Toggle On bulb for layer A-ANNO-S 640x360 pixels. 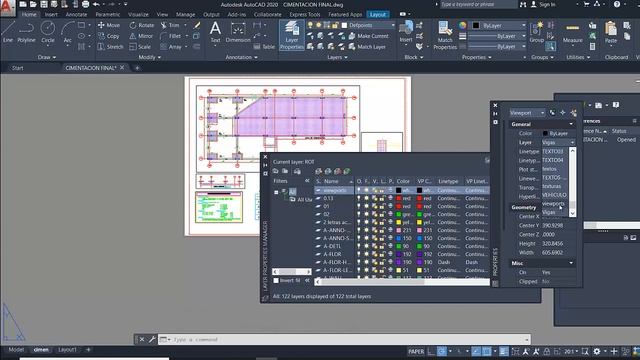(x=359, y=238)
